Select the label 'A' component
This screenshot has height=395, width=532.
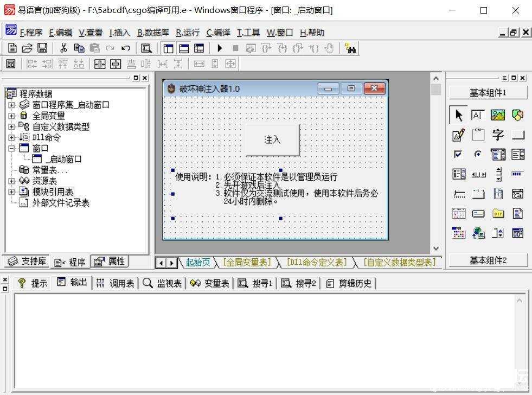[x=478, y=116]
